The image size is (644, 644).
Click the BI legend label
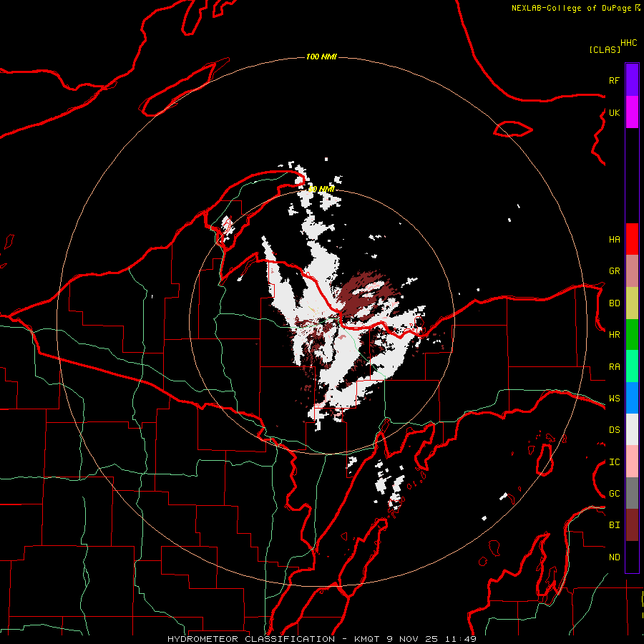point(614,525)
